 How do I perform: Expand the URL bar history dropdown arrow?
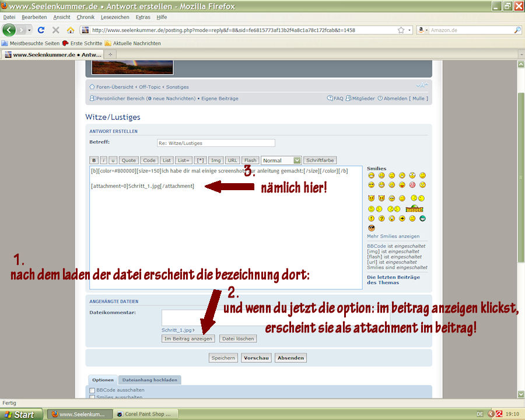409,30
